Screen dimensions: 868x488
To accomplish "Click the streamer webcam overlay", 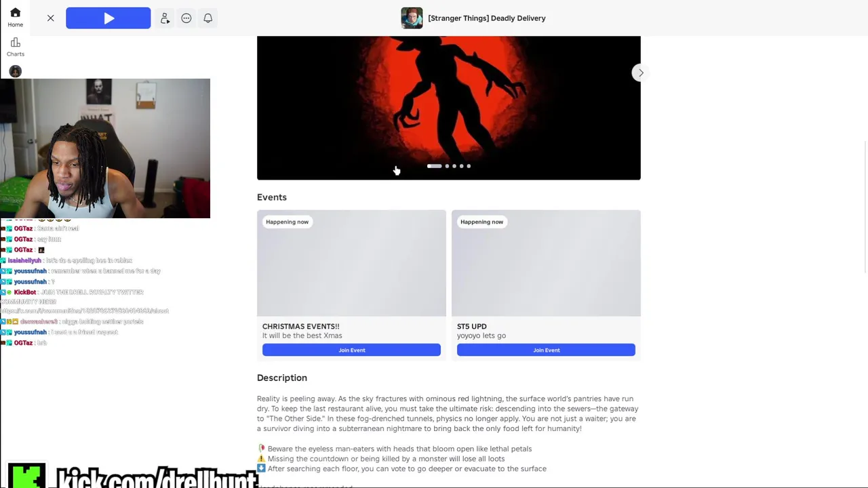I will click(x=105, y=148).
